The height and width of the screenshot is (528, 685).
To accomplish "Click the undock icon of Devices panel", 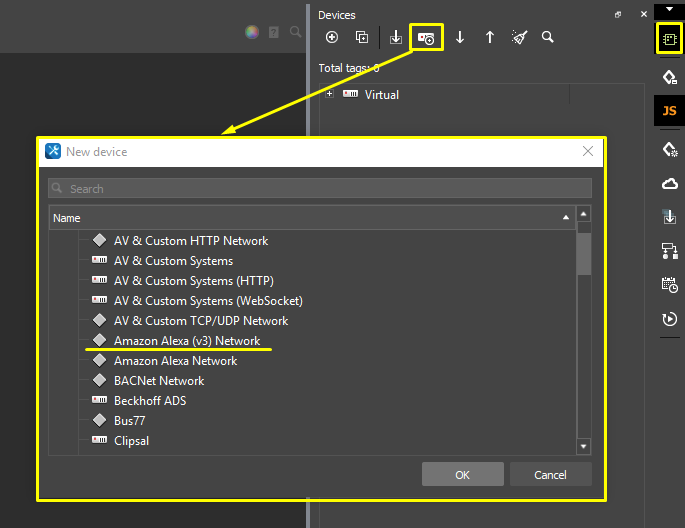I will (x=618, y=15).
